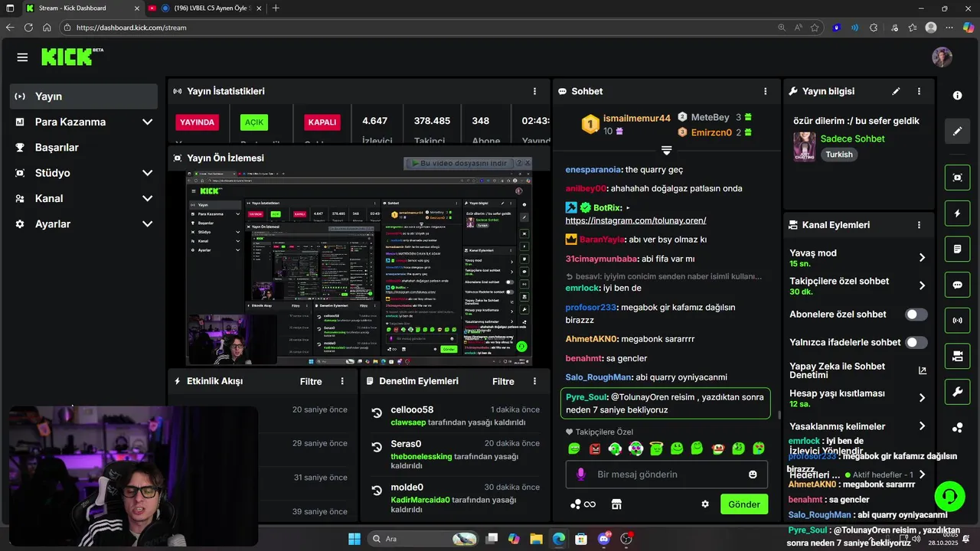Click the chat panel scrollbar
This screenshot has height=551, width=980.
779,415
